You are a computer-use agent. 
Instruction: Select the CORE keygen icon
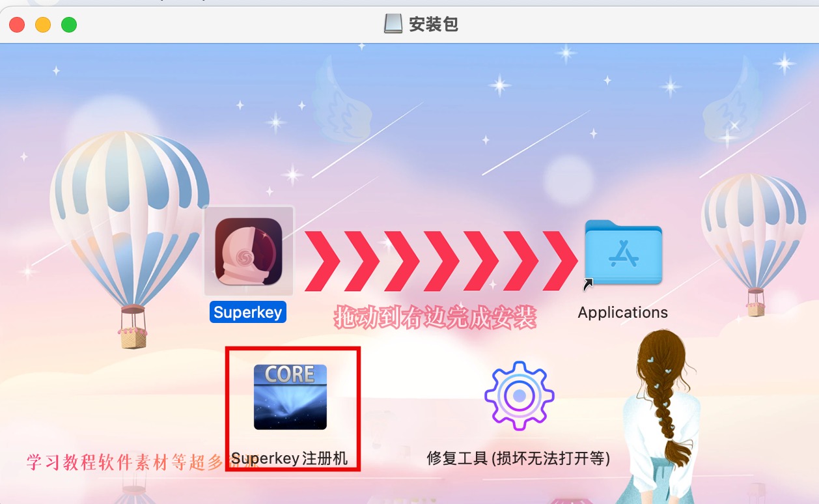[290, 397]
